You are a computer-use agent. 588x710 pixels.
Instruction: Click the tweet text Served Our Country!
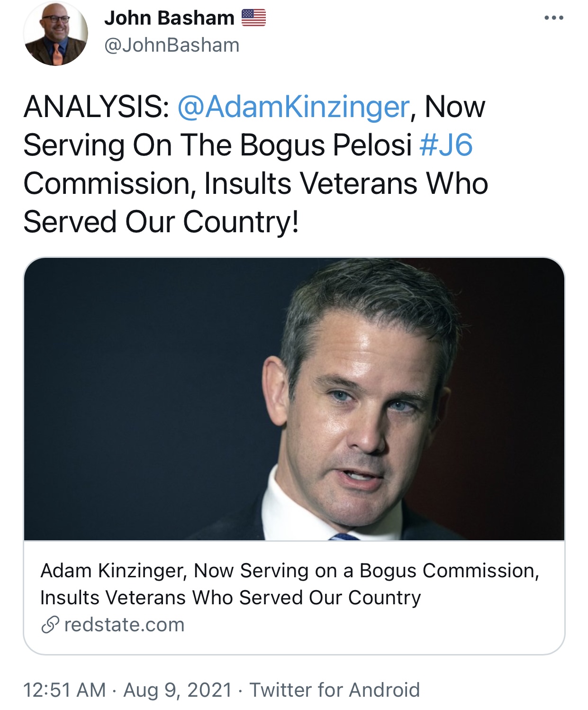tap(161, 222)
